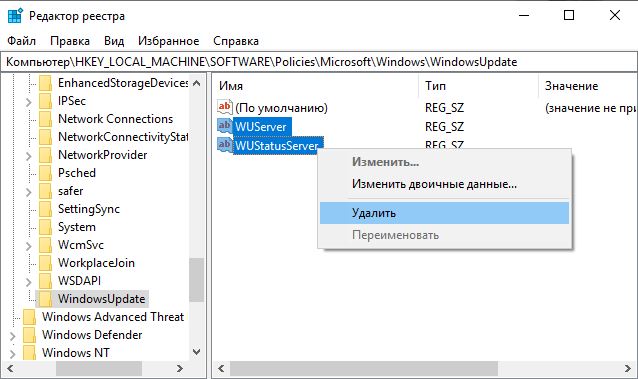Open the Вид menu
Image resolution: width=638 pixels, height=379 pixels.
coord(114,41)
